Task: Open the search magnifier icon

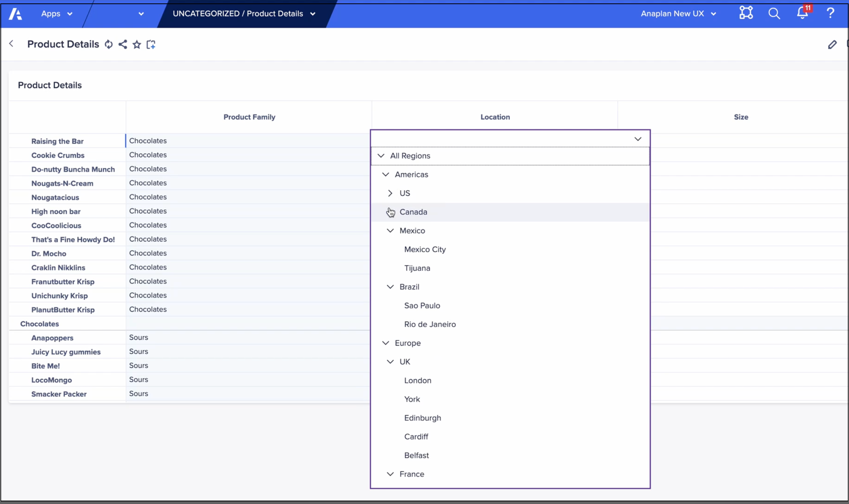Action: 774,14
